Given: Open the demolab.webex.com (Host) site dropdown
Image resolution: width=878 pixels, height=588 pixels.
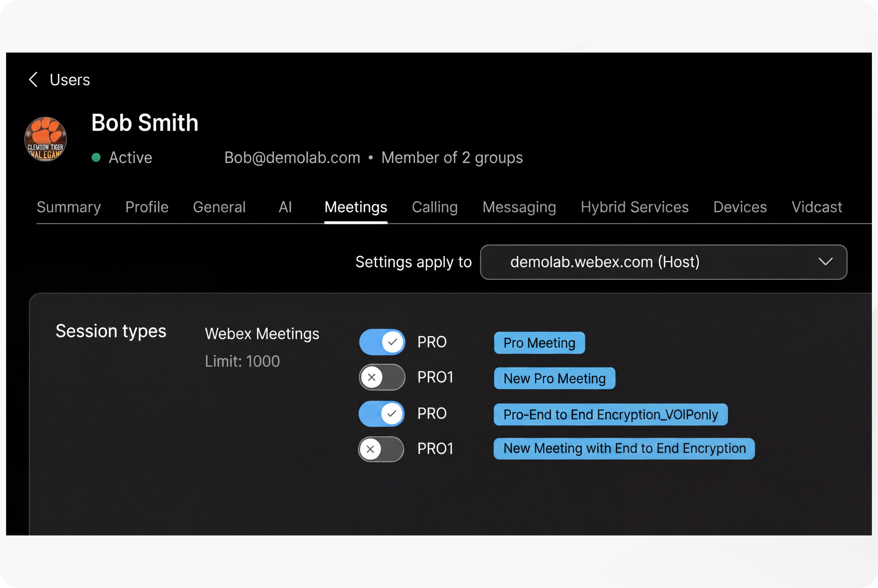Looking at the screenshot, I should click(663, 262).
